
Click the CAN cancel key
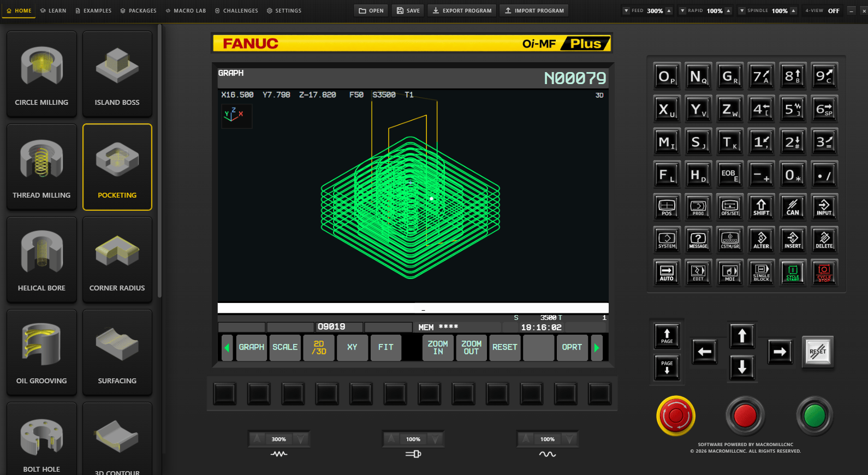[793, 207]
